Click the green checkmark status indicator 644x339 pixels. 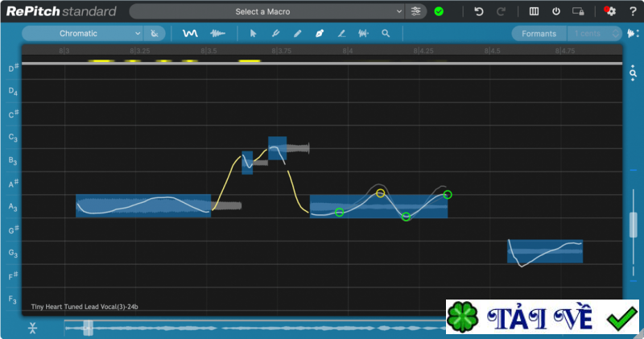click(x=439, y=11)
